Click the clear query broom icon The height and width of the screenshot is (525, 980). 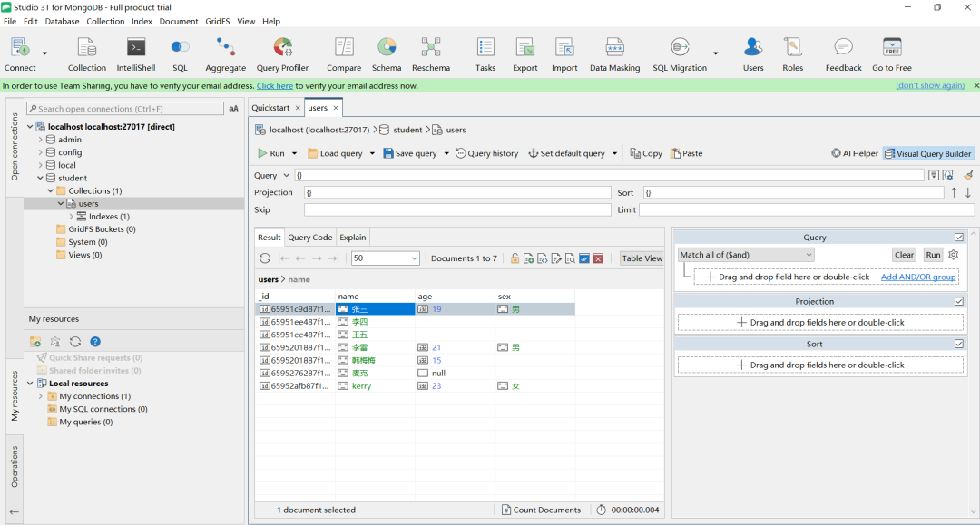click(968, 175)
